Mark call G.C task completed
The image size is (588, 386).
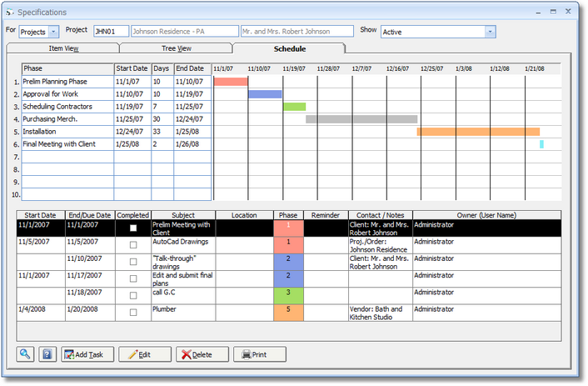tap(133, 295)
